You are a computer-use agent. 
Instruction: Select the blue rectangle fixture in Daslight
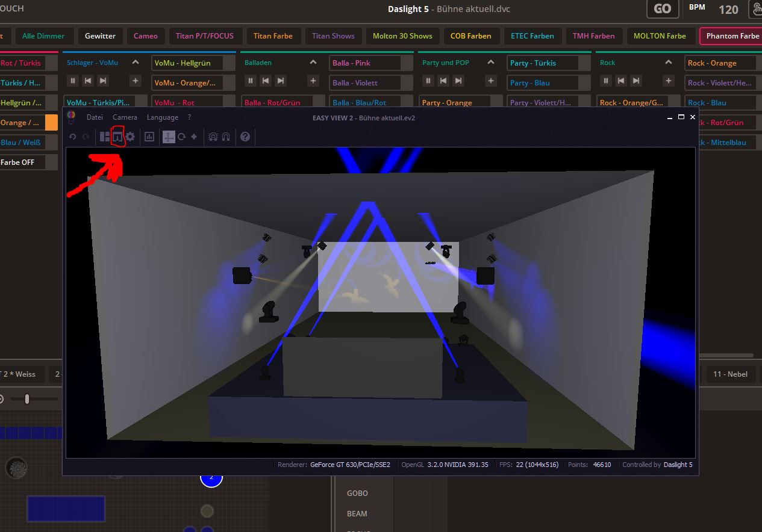[x=66, y=509]
